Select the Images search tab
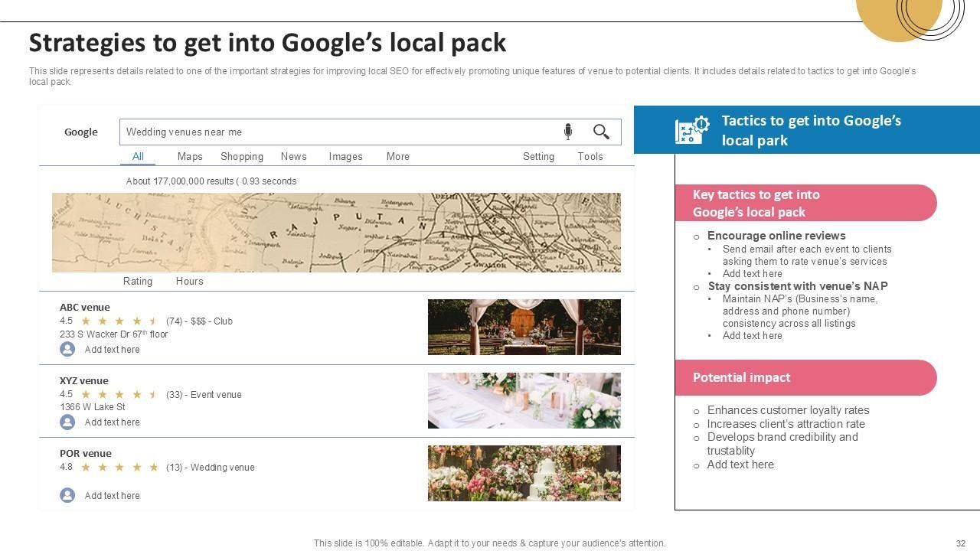The height and width of the screenshot is (551, 980). (x=345, y=156)
